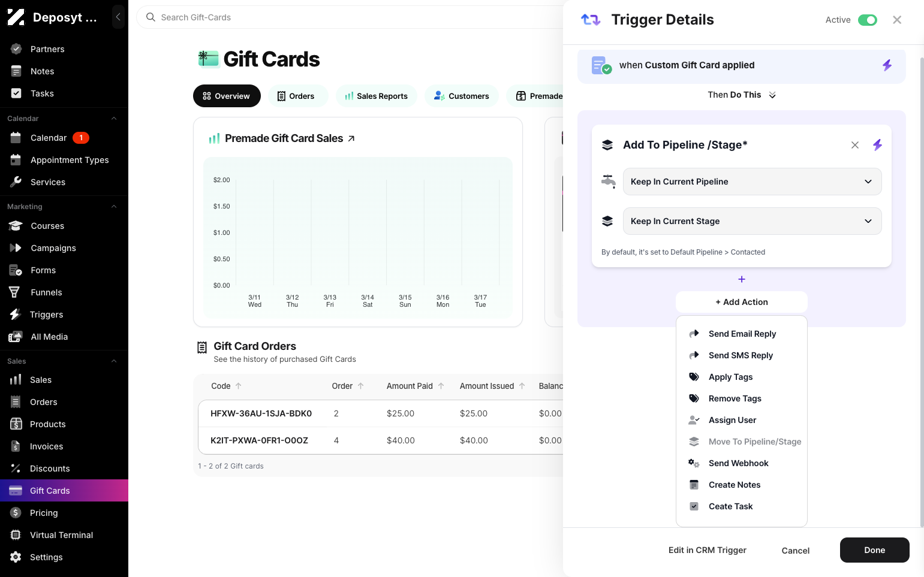This screenshot has height=577, width=924.
Task: Choose Create Notes action
Action: [742, 485]
